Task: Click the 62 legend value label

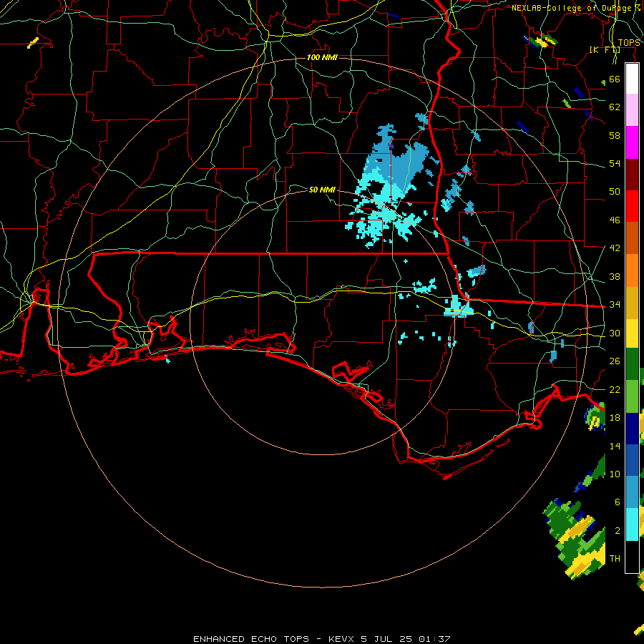Action: 615,107
